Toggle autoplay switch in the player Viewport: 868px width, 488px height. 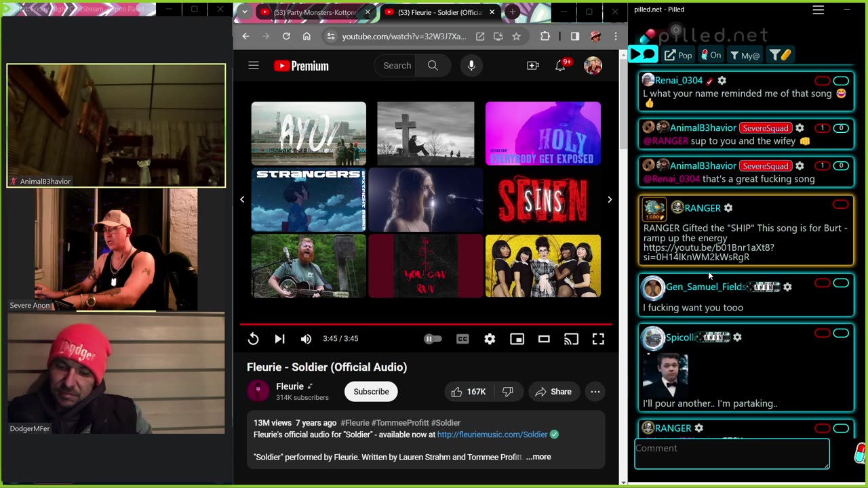(433, 339)
